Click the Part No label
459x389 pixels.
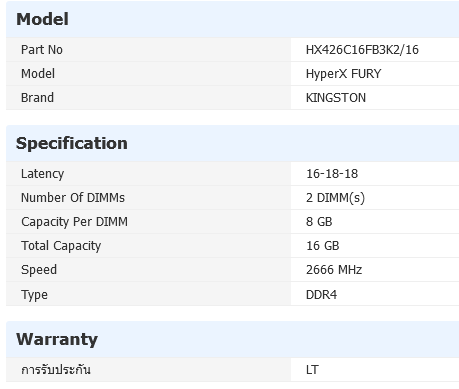pyautogui.click(x=42, y=50)
